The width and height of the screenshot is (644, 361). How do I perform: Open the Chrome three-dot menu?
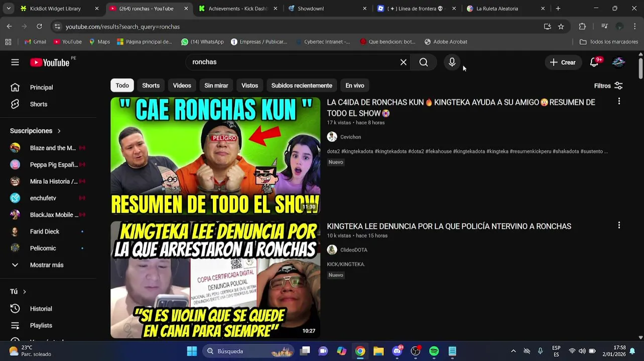pyautogui.click(x=635, y=27)
